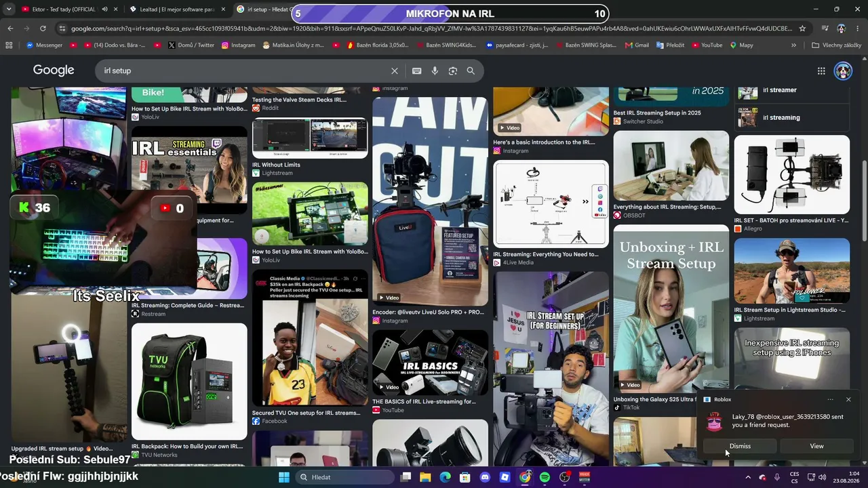The width and height of the screenshot is (868, 488).
Task: Submit search with the magnifier icon
Action: pyautogui.click(x=471, y=70)
